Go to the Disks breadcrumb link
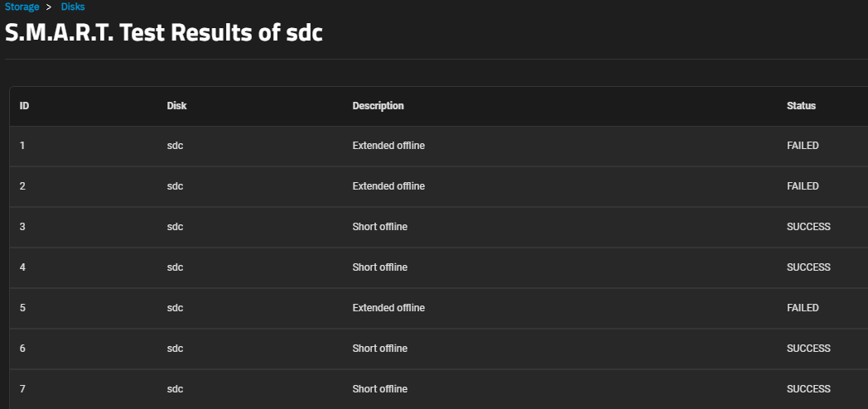868x409 pixels. coord(73,7)
